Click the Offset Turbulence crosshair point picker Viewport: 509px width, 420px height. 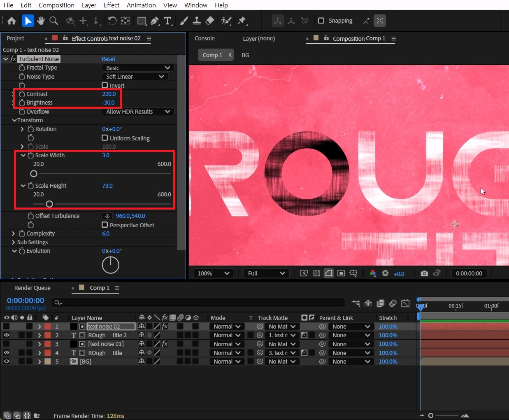click(x=107, y=216)
